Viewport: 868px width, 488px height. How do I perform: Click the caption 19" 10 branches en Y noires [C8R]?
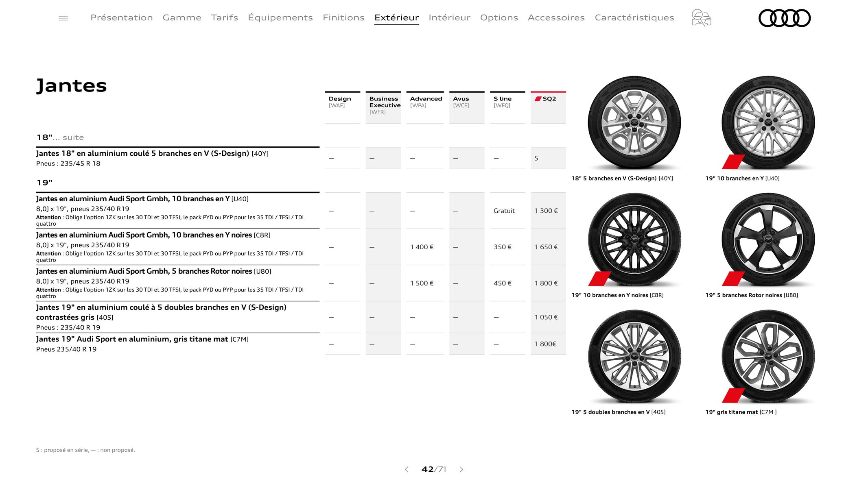coord(617,295)
